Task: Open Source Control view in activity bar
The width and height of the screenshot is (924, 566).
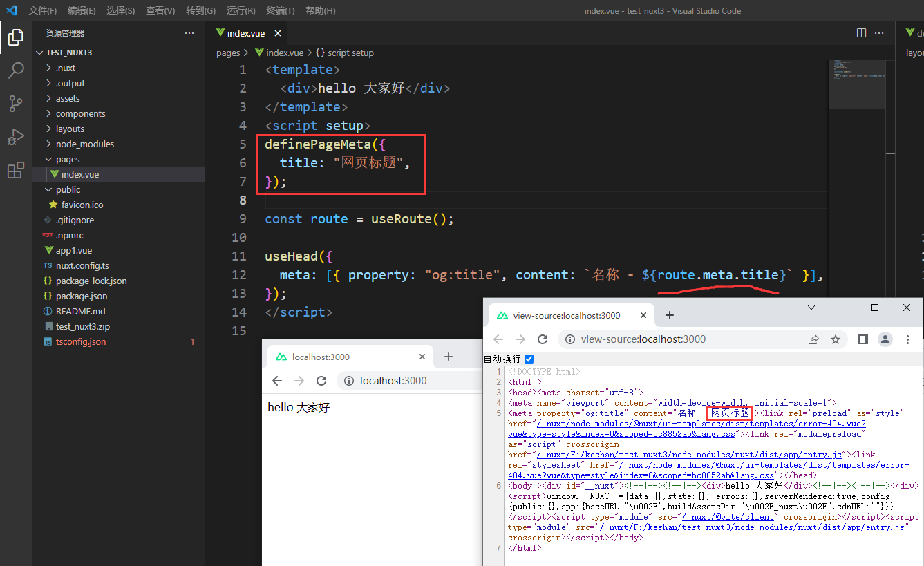Action: point(16,104)
